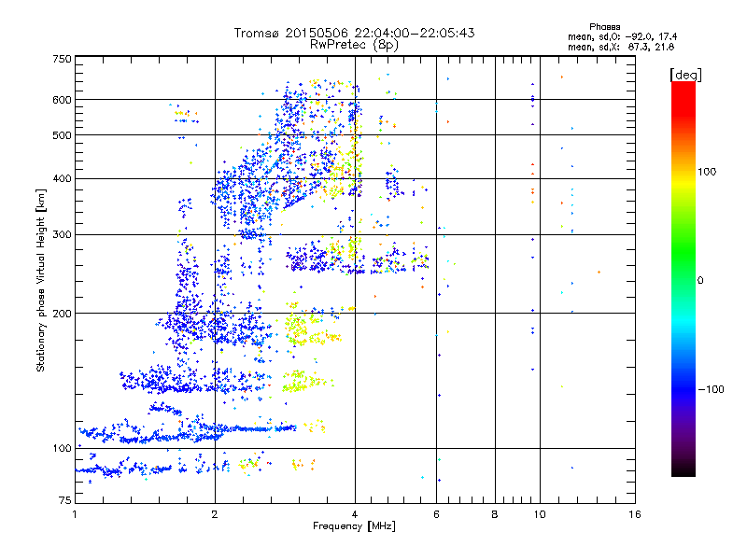The width and height of the screenshot is (747, 560).
Task: Click the black bottom of the color scale
Action: [684, 469]
